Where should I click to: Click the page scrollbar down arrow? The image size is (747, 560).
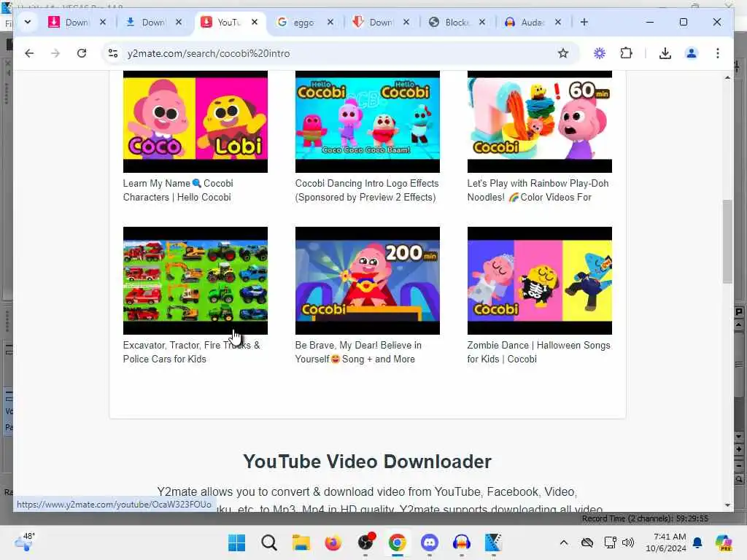coord(727,505)
